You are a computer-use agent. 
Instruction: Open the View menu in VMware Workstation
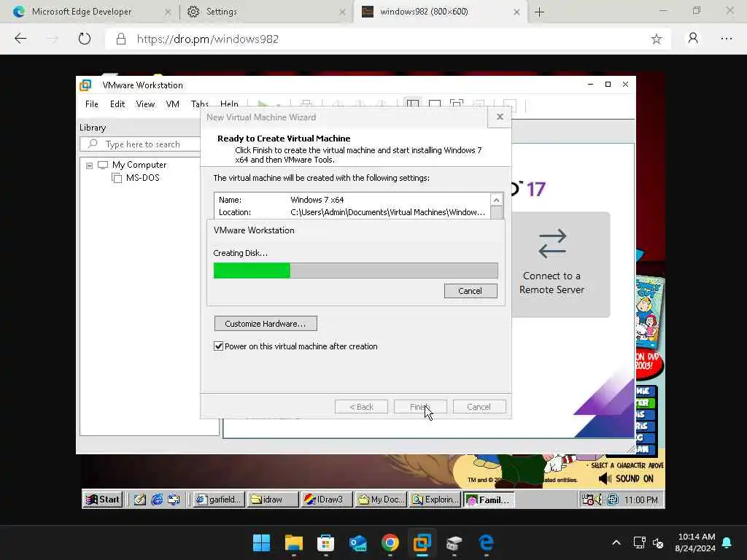pyautogui.click(x=145, y=104)
